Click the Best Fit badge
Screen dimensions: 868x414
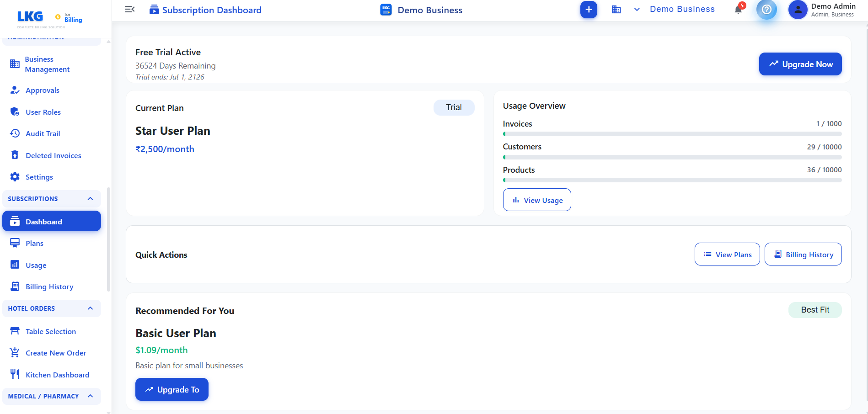(815, 310)
